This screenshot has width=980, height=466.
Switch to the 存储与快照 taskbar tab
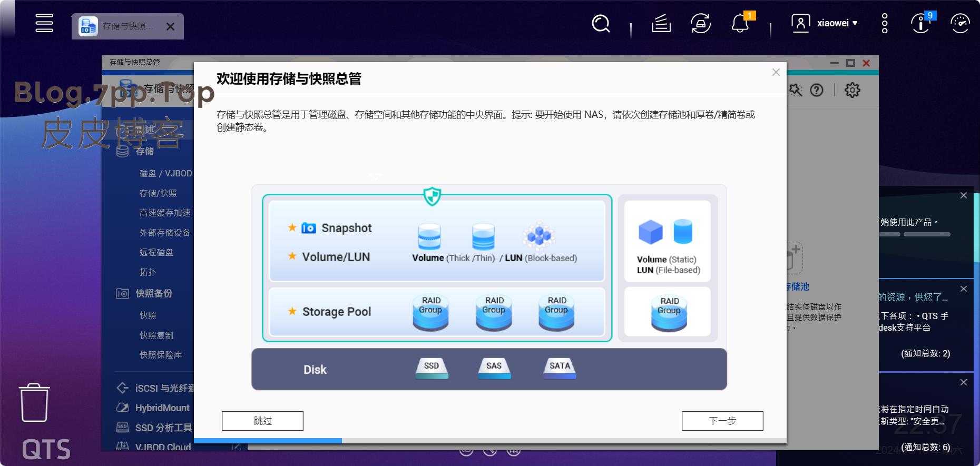tap(128, 26)
